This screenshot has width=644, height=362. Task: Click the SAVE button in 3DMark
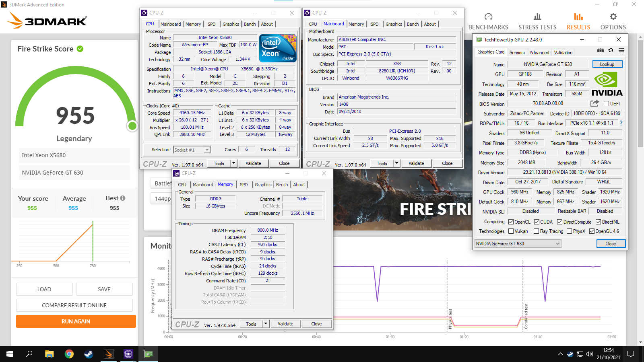tap(104, 289)
